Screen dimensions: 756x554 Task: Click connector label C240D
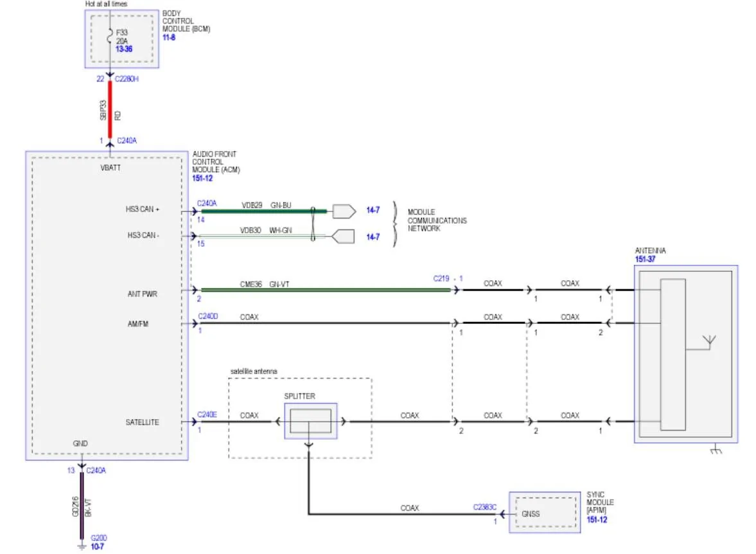[x=208, y=316]
